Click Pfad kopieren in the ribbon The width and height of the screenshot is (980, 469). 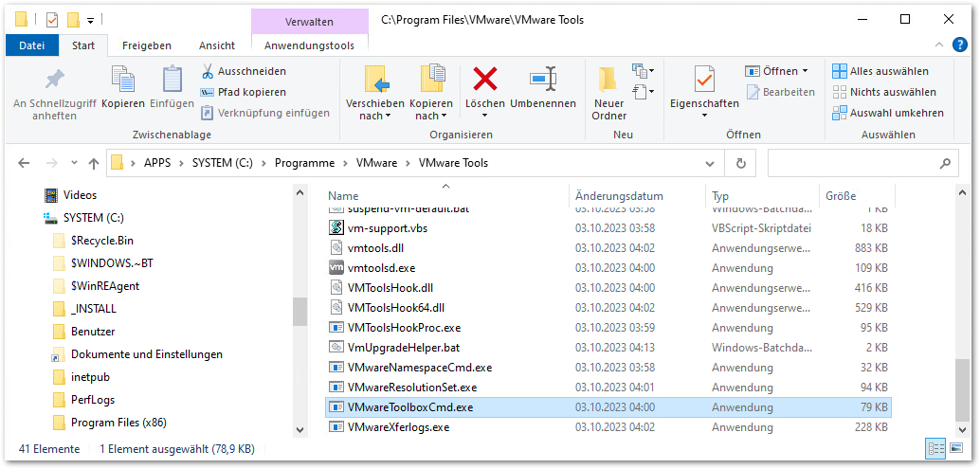[244, 92]
